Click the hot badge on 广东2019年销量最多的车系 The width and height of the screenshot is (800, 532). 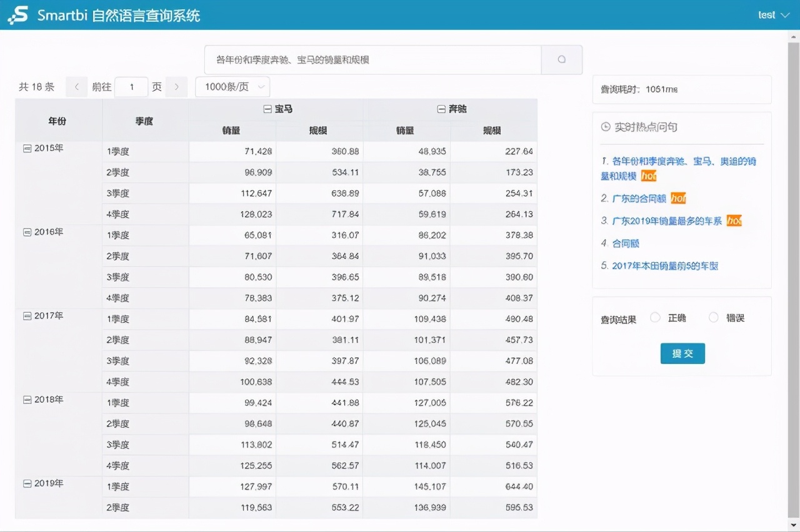click(x=733, y=220)
